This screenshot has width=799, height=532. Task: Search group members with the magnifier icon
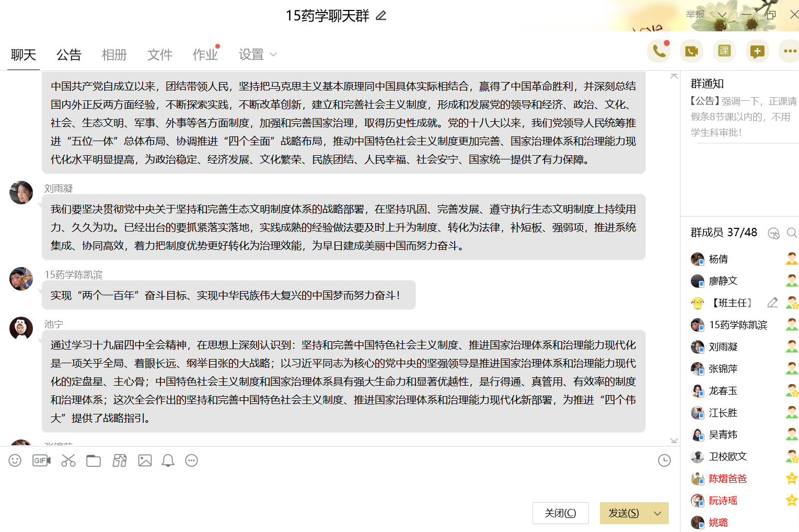pyautogui.click(x=792, y=233)
